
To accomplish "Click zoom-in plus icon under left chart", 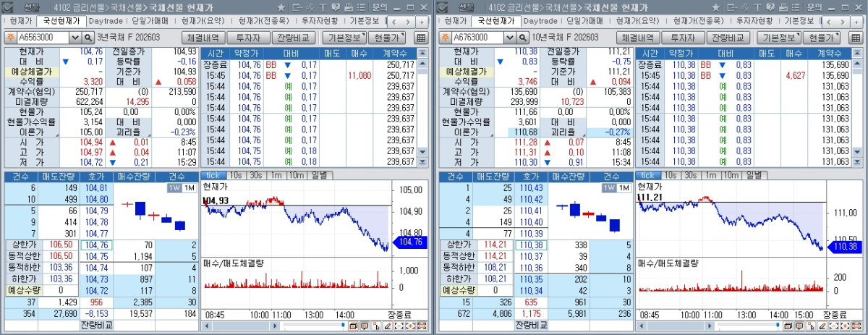I will tap(410, 326).
